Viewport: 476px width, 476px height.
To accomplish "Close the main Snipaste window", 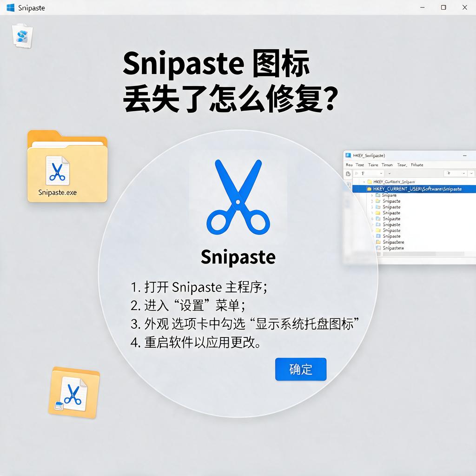I will (464, 7).
